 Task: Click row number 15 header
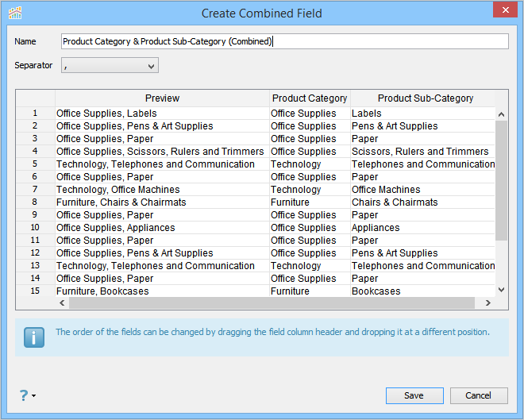click(x=35, y=291)
